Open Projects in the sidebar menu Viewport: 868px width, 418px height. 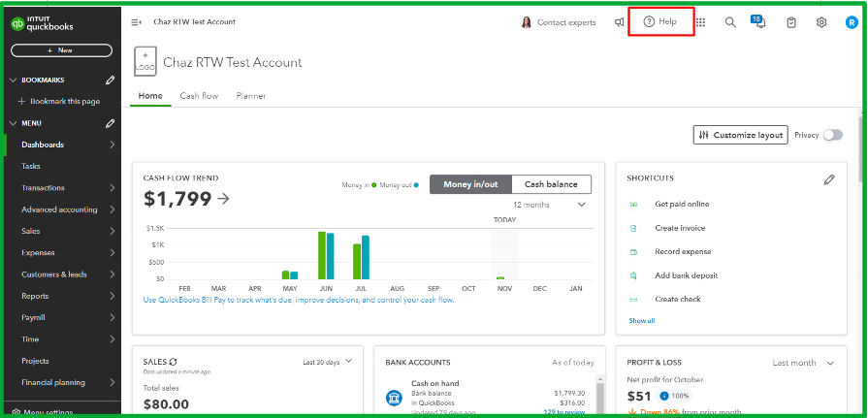coord(35,361)
